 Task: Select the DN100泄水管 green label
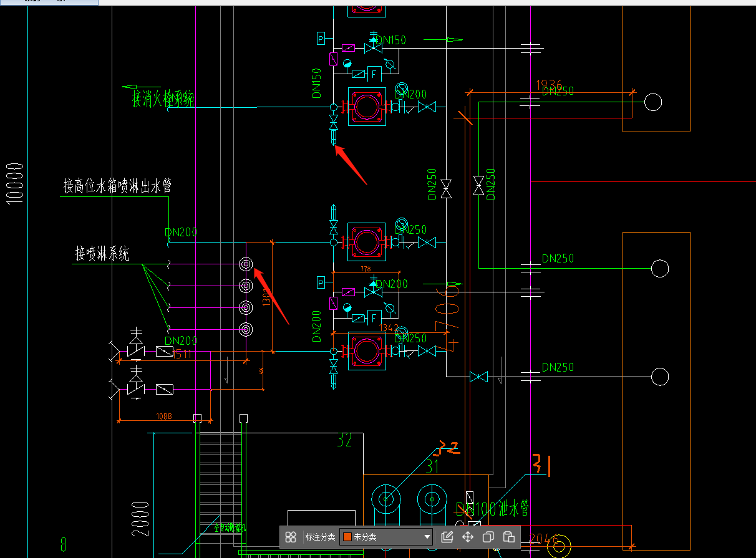[493, 509]
